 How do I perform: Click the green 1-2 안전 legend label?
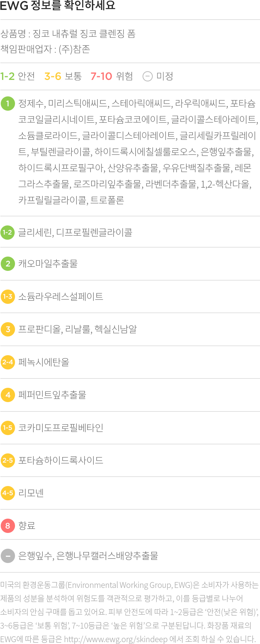18,76
